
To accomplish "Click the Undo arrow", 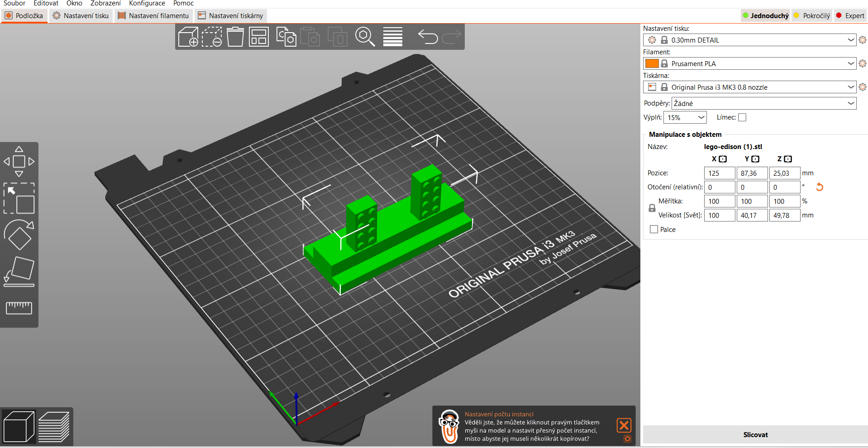I will tap(428, 37).
